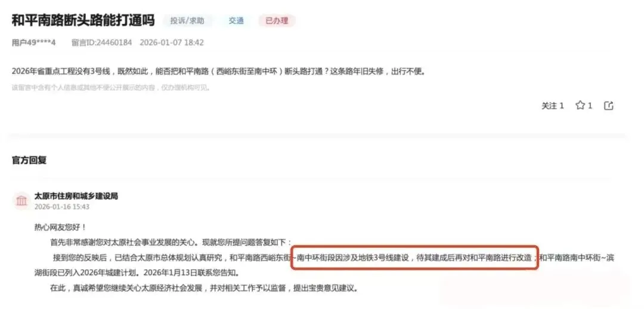Click the title 和平南路断头路能打通吗
644x309 pixels.
click(x=83, y=20)
